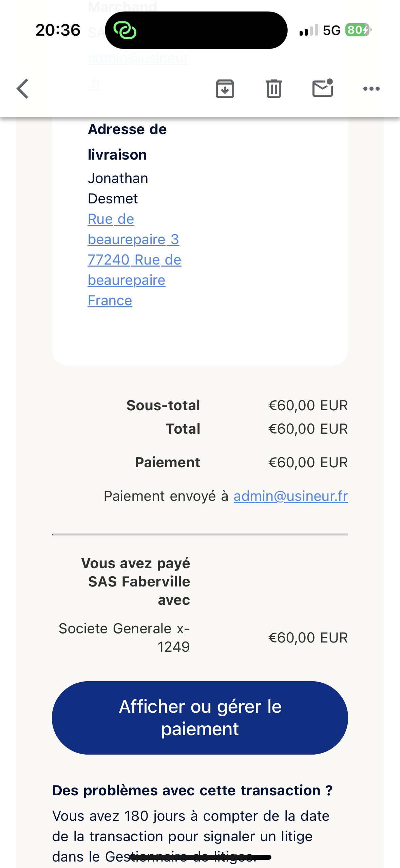The height and width of the screenshot is (868, 400).
Task: Tap the beaurepaire 3 address link
Action: click(x=133, y=239)
